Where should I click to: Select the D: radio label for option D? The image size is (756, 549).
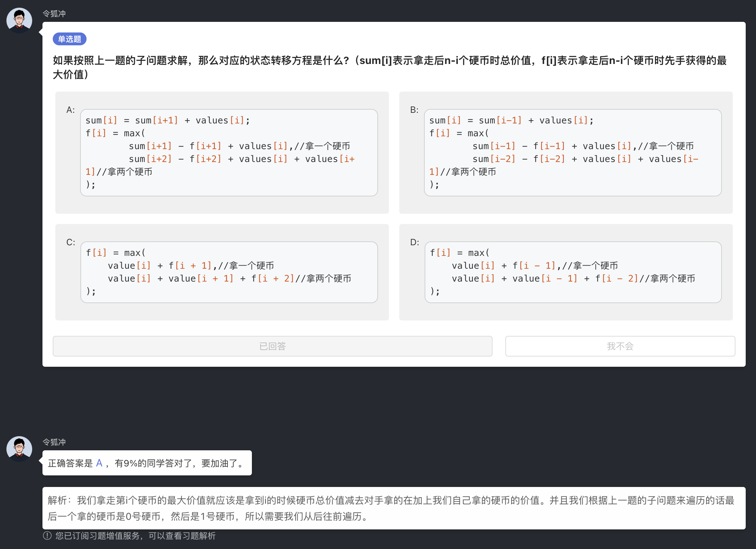pos(415,242)
